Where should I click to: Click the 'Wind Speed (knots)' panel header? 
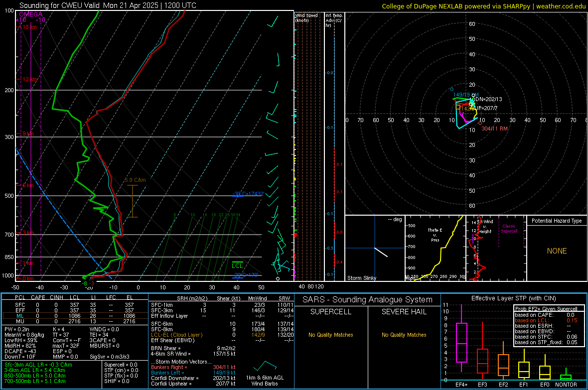pyautogui.click(x=306, y=17)
